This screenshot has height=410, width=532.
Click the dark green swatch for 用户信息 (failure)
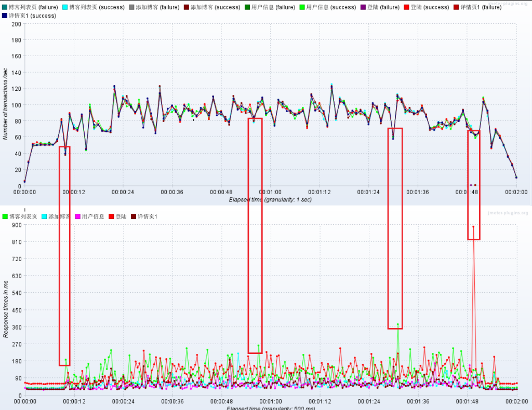tap(247, 7)
